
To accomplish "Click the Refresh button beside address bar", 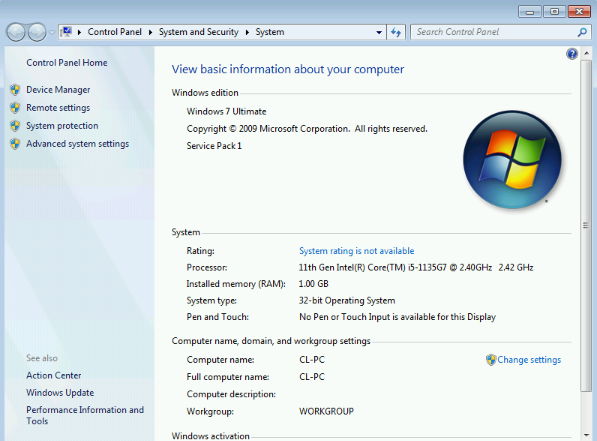I will 396,32.
